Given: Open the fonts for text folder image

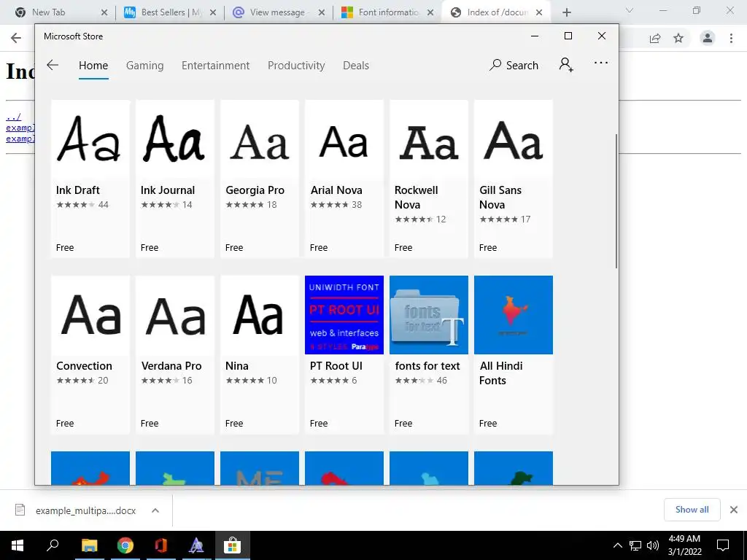Looking at the screenshot, I should 429,315.
